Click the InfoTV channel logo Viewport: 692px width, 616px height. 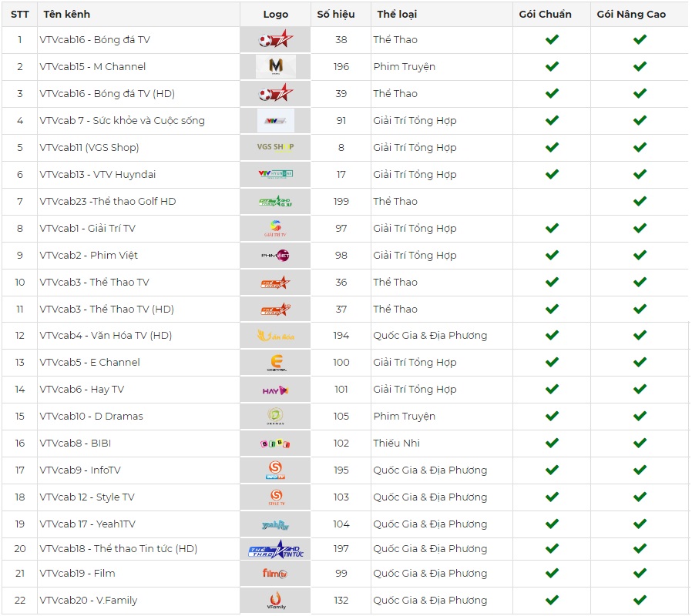coord(276,470)
